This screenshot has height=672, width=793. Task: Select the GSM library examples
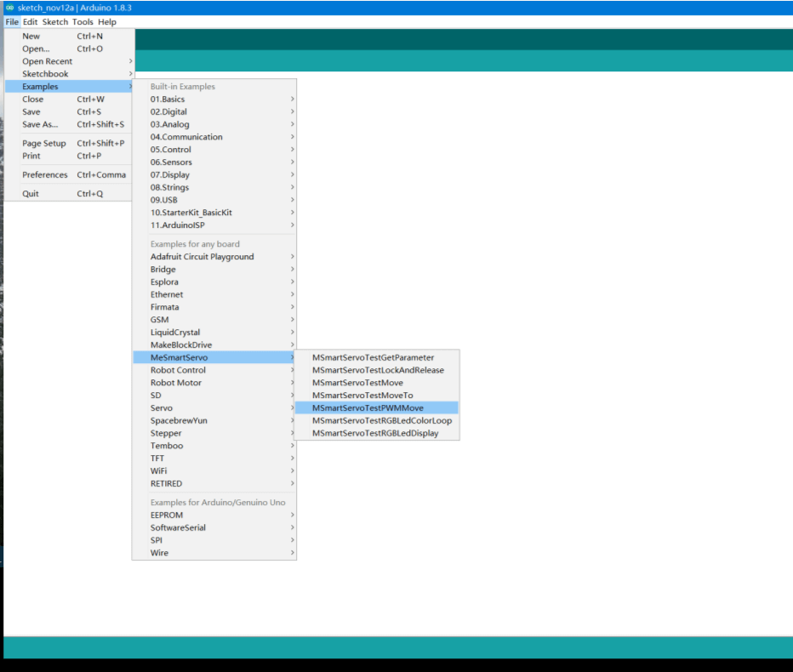coord(214,320)
